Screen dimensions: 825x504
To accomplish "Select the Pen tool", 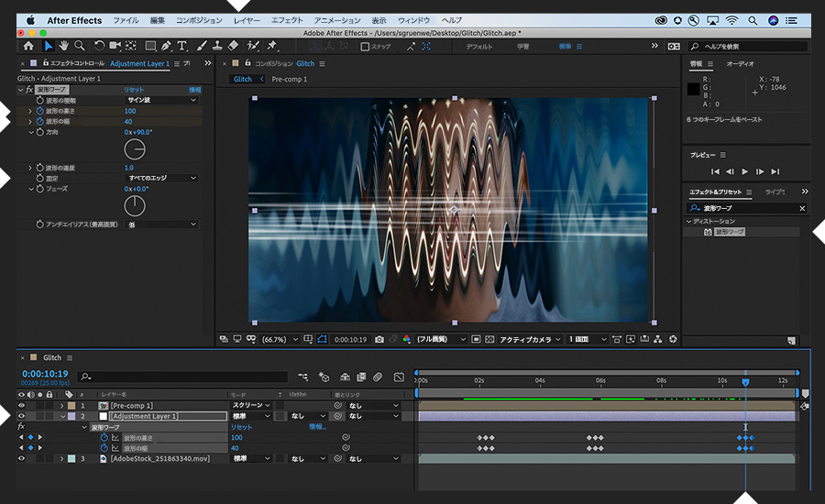I will pos(166,46).
